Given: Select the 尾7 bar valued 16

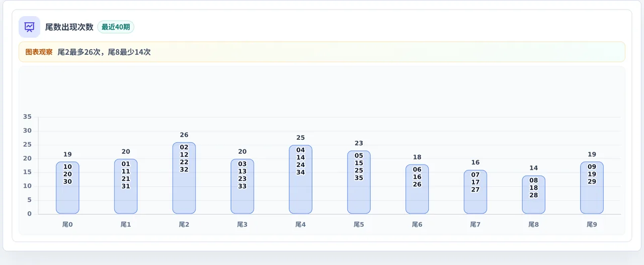Looking at the screenshot, I should point(475,192).
